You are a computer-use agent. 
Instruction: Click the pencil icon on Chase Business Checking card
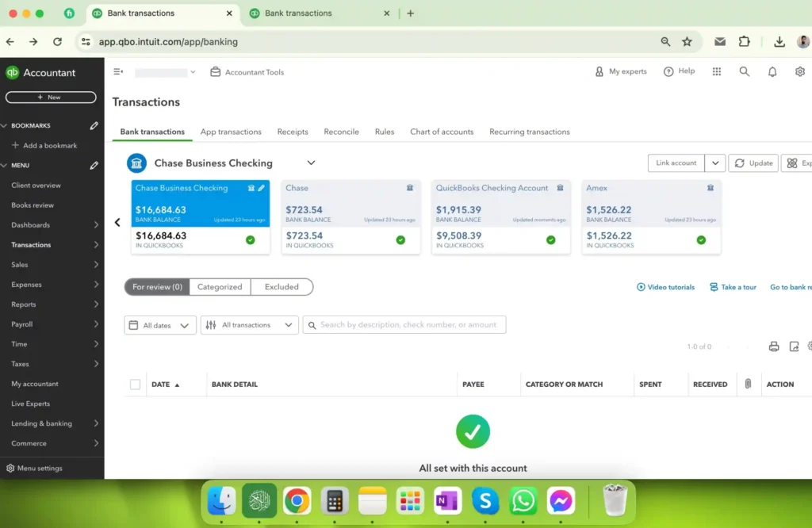262,188
